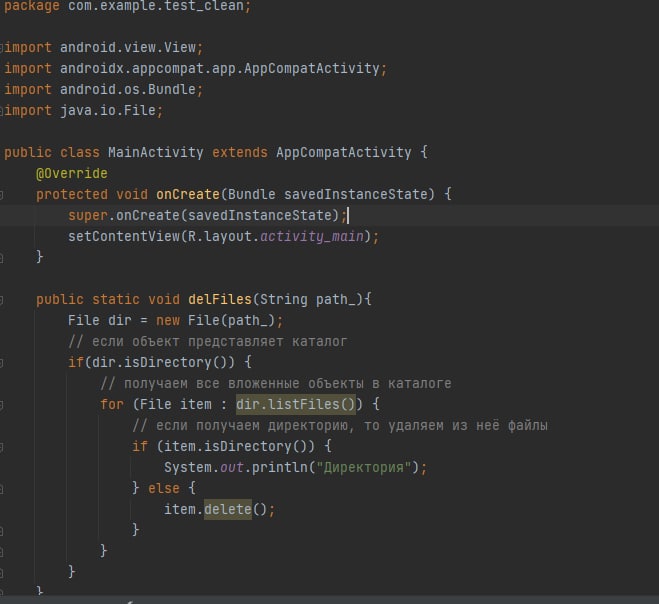Collapse the fold marker beside the for loop

[1, 405]
